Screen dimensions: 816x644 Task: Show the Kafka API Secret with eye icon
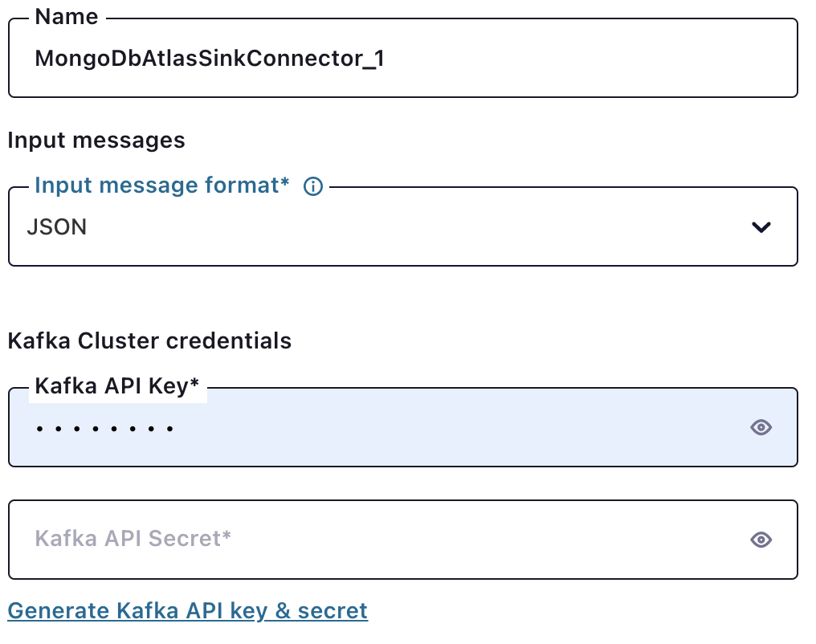pos(761,540)
